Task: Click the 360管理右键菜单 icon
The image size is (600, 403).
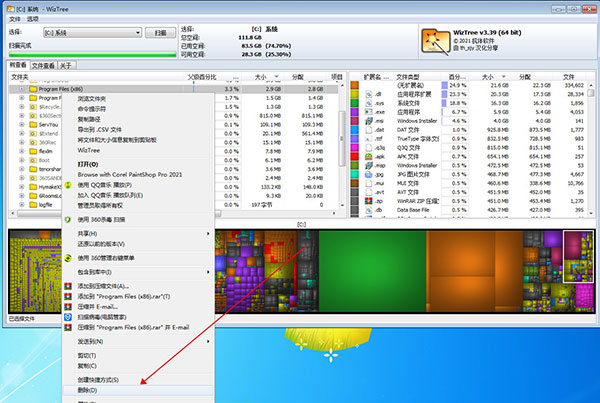Action: [x=69, y=258]
